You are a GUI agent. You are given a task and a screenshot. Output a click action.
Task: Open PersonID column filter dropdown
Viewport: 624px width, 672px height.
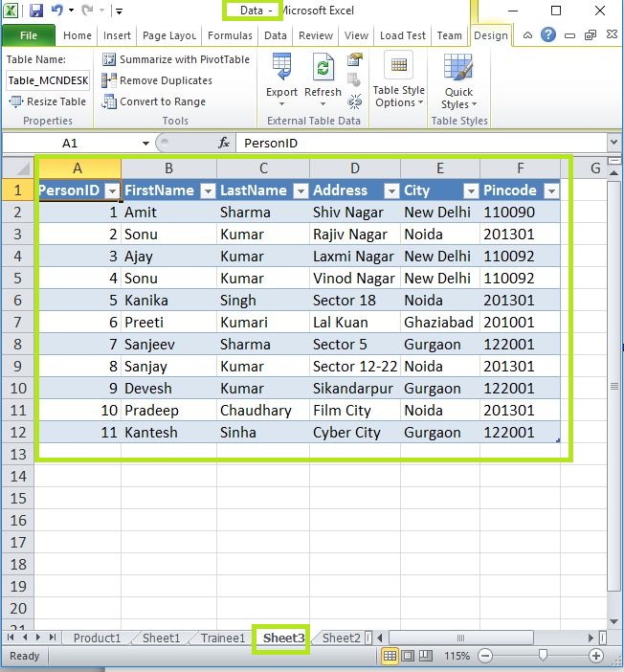coord(112,190)
